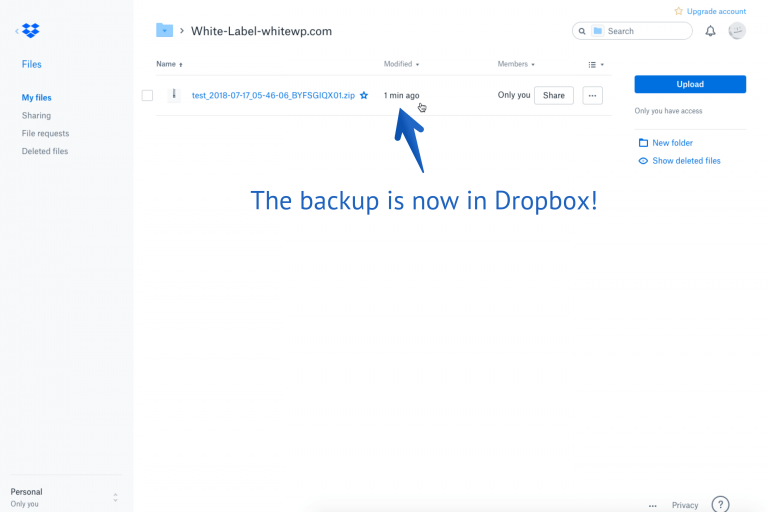Screen dimensions: 768x512
Task: Click the Upgrade account star icon
Action: point(678,11)
